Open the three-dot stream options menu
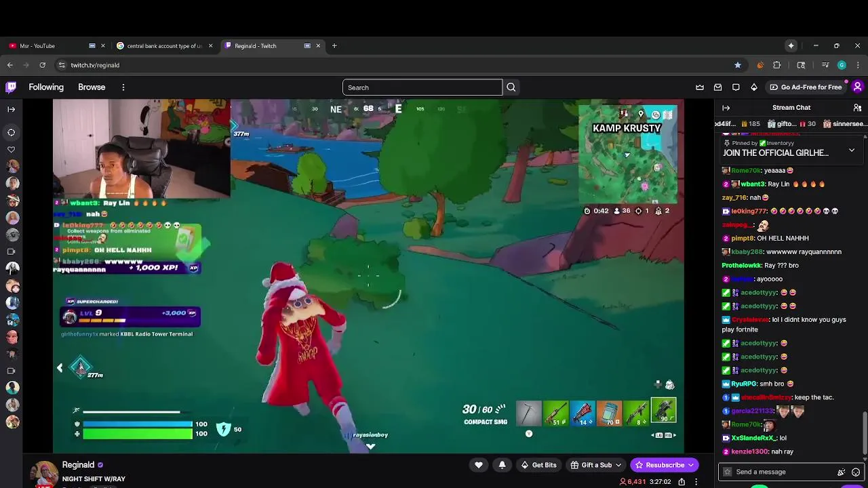The height and width of the screenshot is (488, 868). (x=696, y=482)
